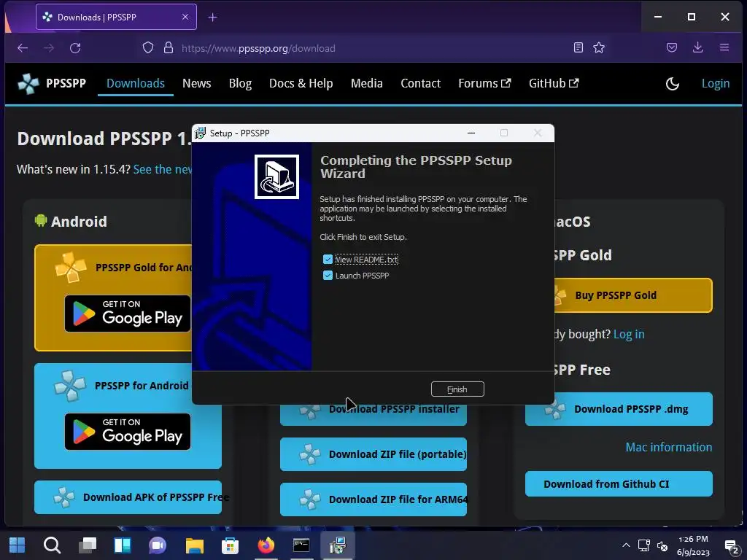Click Download ZIP file for ARM64

click(x=373, y=499)
